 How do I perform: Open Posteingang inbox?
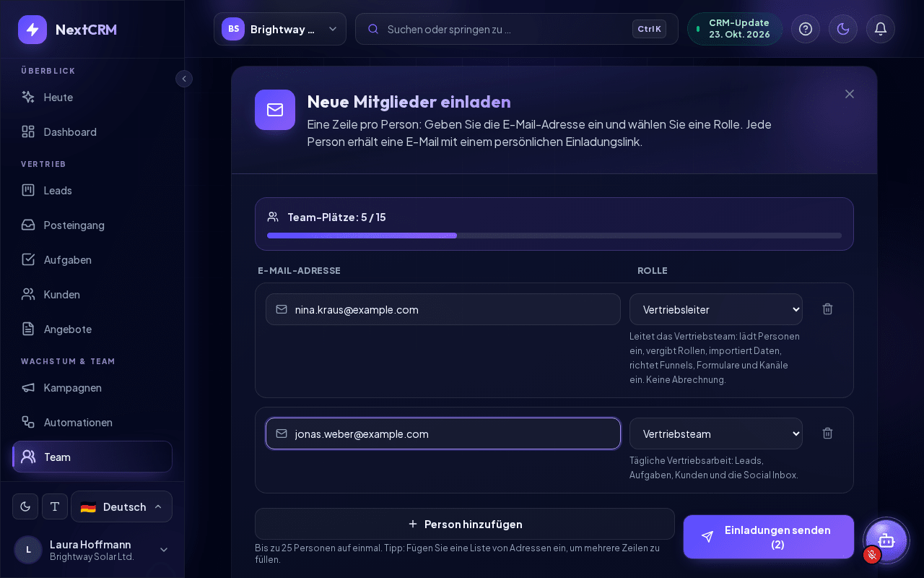pos(92,225)
